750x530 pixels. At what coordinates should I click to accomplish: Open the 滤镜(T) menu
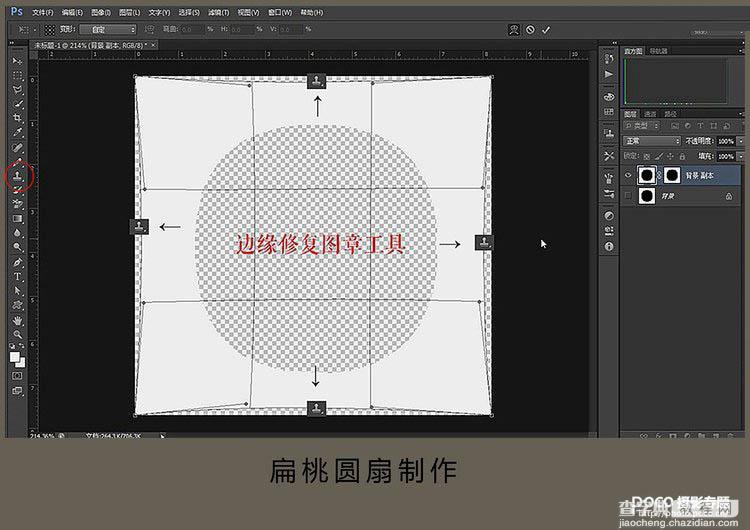pyautogui.click(x=218, y=12)
